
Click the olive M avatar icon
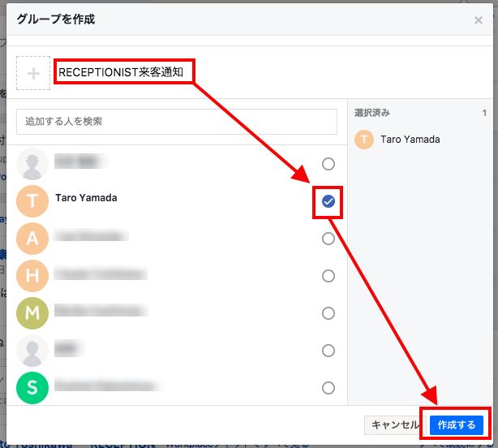[33, 313]
